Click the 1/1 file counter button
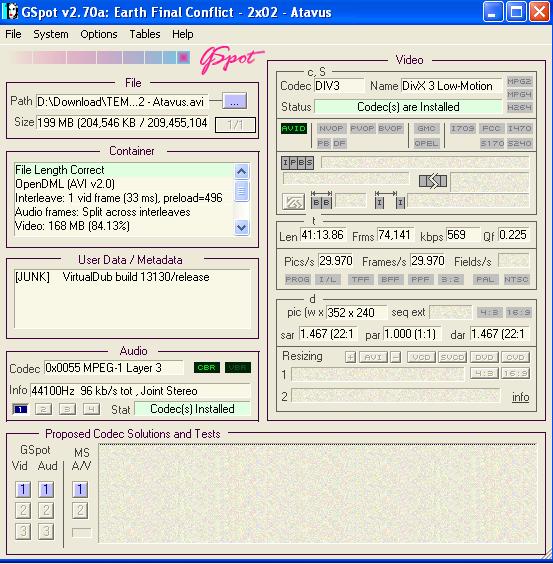This screenshot has height=564, width=553. click(235, 125)
